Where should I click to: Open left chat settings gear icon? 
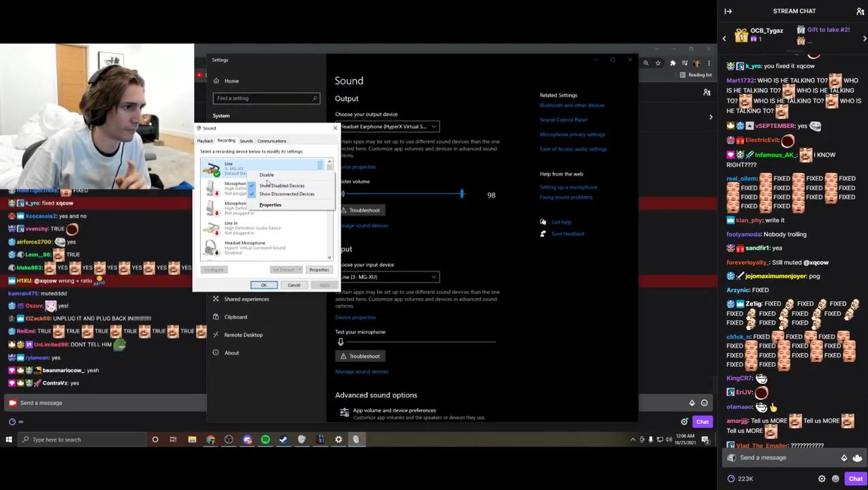click(x=684, y=422)
